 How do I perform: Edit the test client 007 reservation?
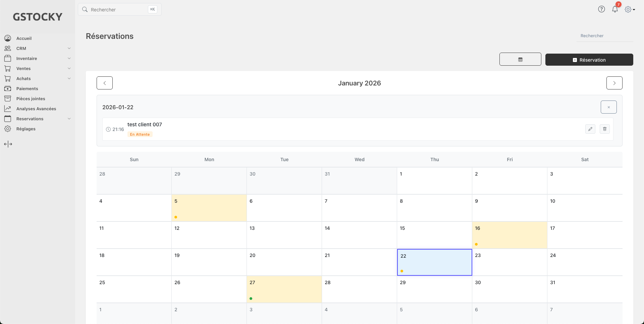[x=590, y=129]
